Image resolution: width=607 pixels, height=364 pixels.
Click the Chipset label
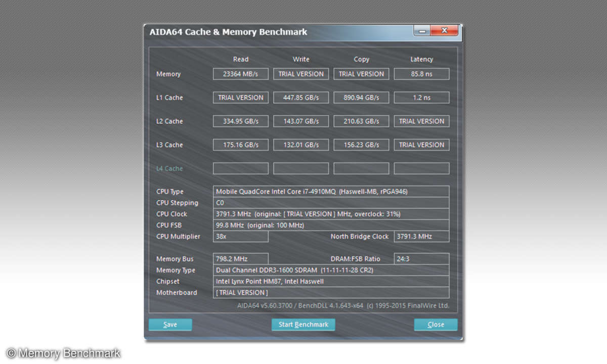(x=167, y=281)
